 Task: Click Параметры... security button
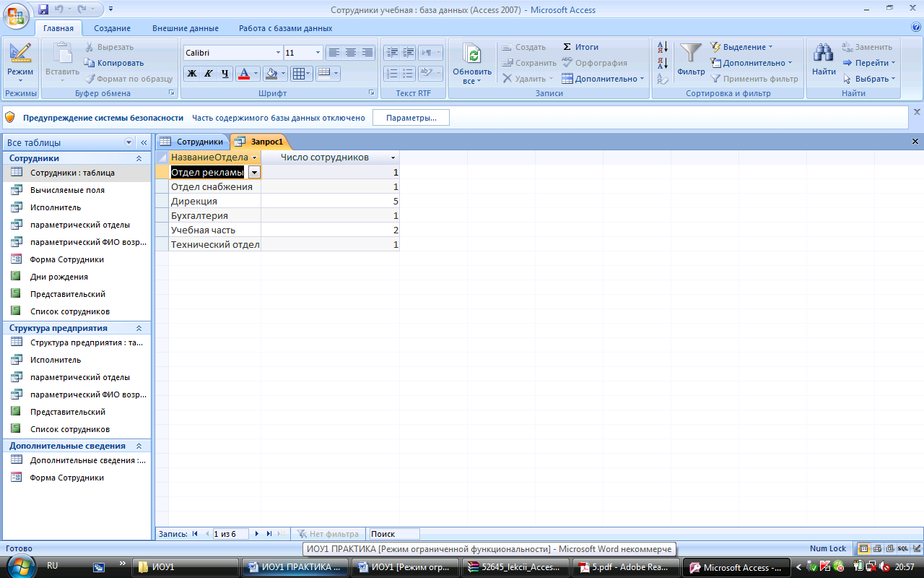(x=411, y=118)
